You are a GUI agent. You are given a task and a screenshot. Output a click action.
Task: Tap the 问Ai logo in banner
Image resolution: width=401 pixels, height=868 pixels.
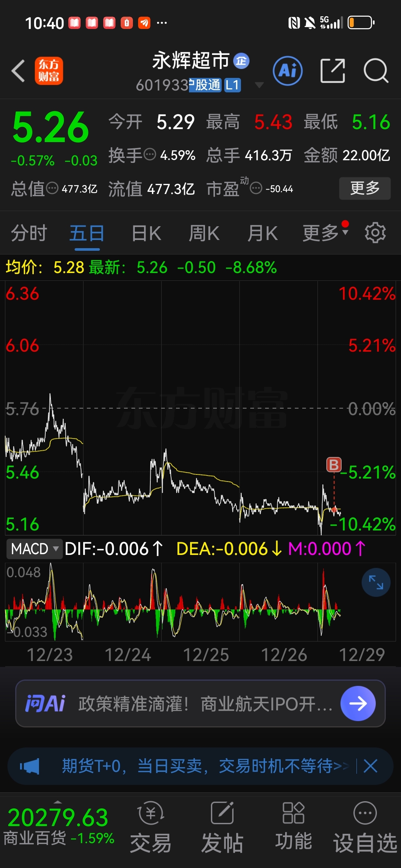(45, 703)
